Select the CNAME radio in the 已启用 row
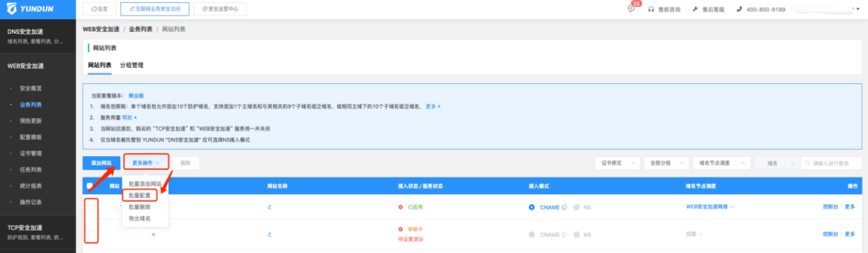 532,207
